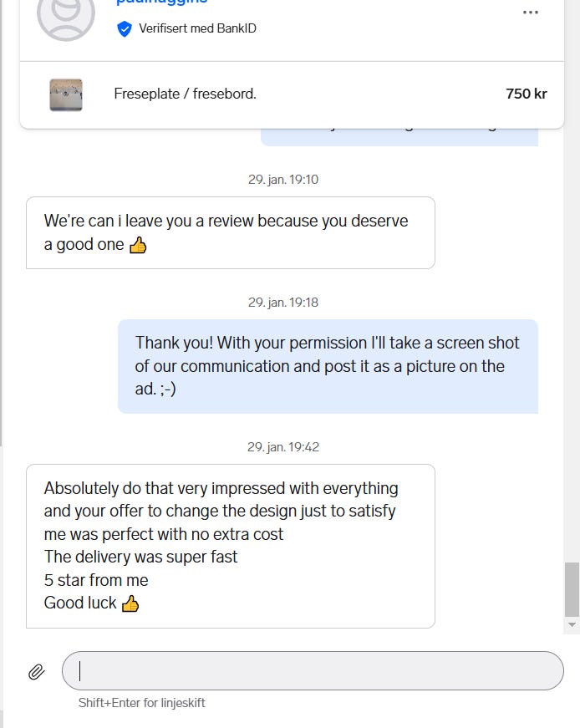Click the blue BankID verified shield badge
Image resolution: width=580 pixels, height=728 pixels.
click(124, 28)
